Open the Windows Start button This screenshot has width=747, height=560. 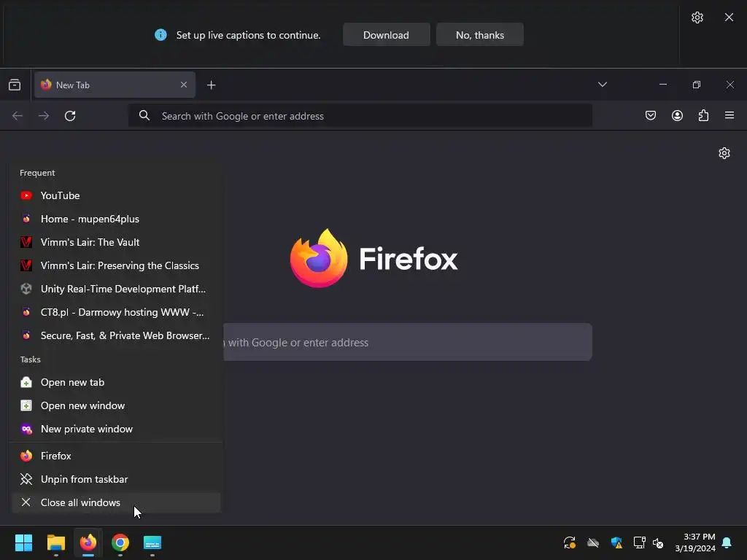[x=23, y=542]
